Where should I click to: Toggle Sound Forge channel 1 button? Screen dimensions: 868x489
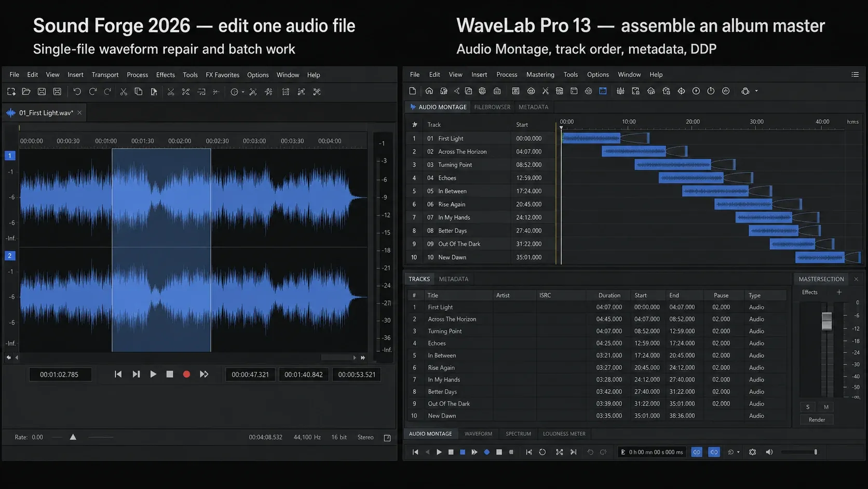[x=10, y=155]
